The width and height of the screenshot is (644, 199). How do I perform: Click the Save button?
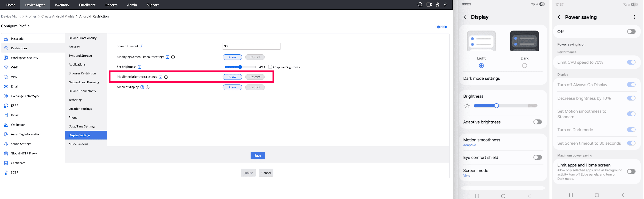(257, 155)
